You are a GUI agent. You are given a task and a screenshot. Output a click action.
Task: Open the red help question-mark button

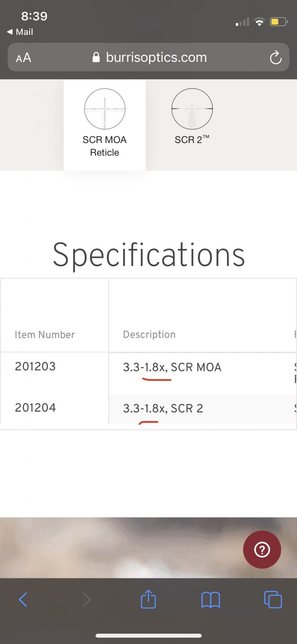coord(262,549)
